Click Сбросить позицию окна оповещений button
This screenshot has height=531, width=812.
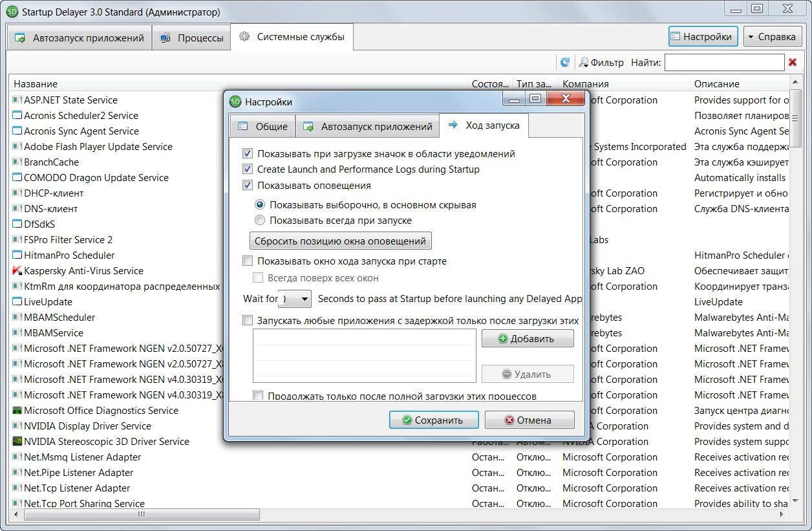(341, 241)
